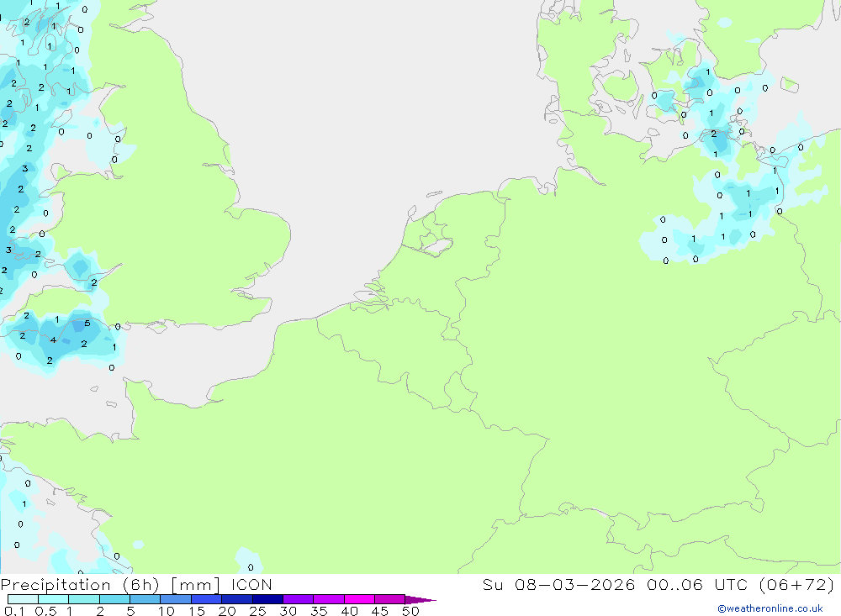The height and width of the screenshot is (616, 841).
Task: Click the 25–30 mm navy legend swatch
Action: tap(267, 599)
